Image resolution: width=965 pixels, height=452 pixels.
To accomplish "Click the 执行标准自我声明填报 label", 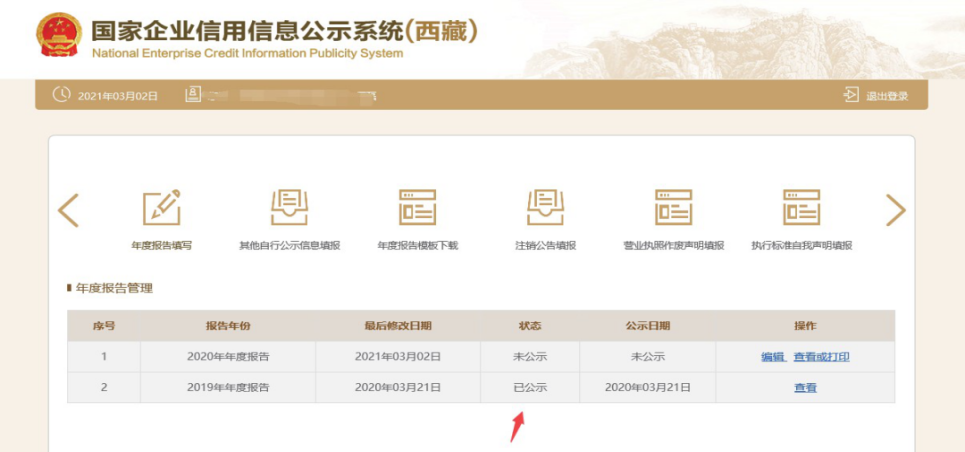I will point(802,246).
